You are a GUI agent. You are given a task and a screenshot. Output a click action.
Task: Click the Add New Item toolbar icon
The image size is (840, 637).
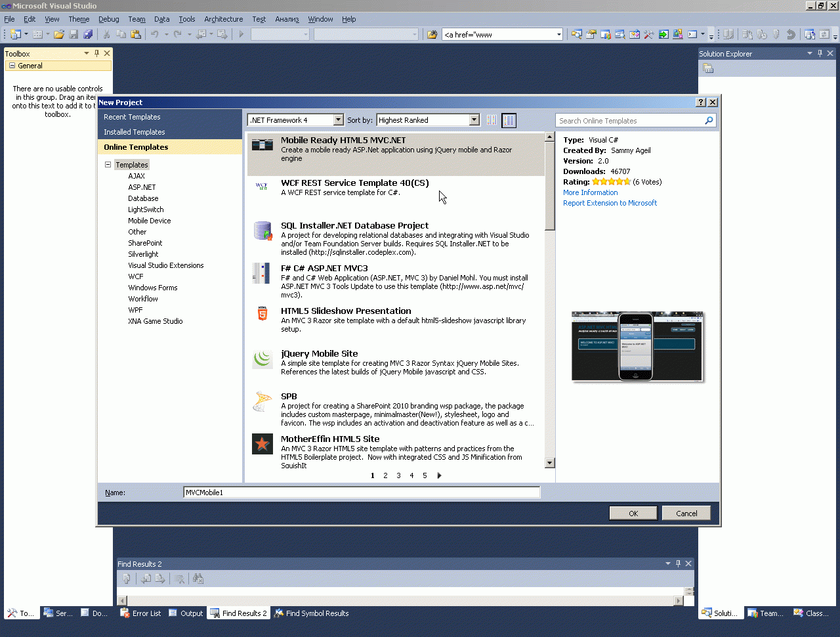pos(37,34)
